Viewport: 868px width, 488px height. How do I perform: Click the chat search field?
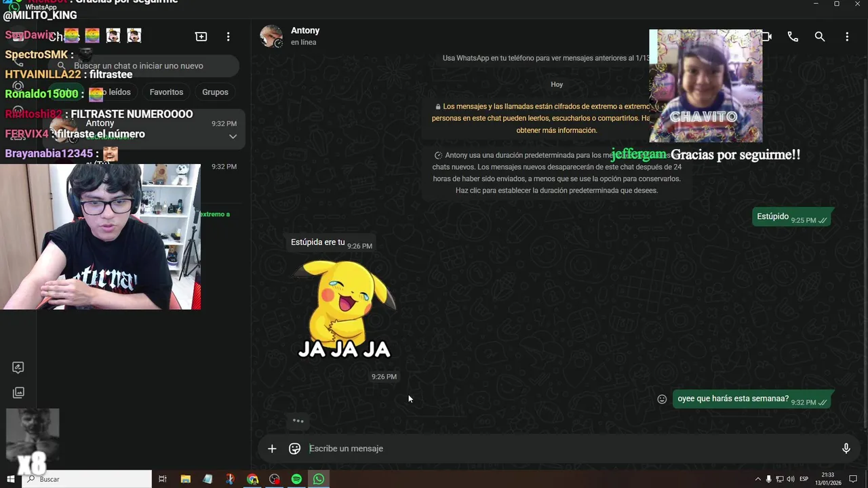[145, 66]
